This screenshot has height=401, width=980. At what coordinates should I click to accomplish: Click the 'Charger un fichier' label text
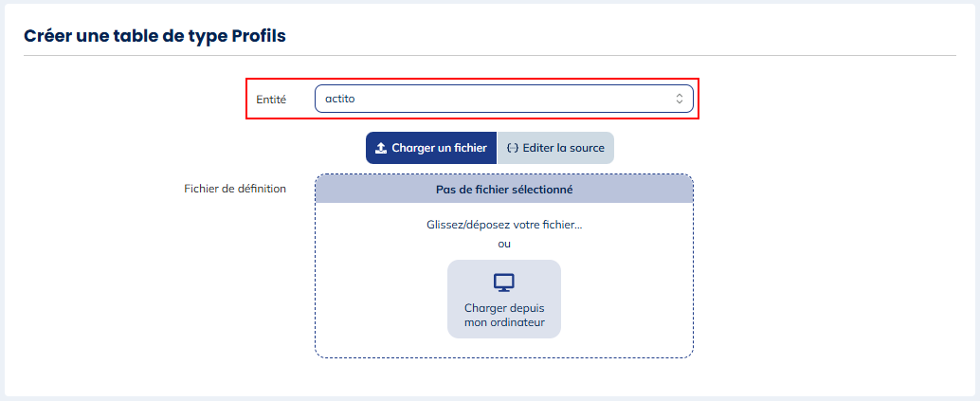(x=439, y=148)
